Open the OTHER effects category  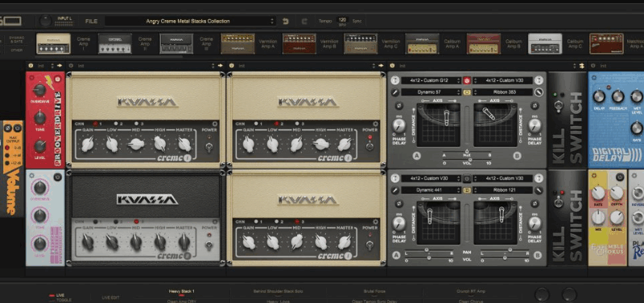pyautogui.click(x=17, y=50)
